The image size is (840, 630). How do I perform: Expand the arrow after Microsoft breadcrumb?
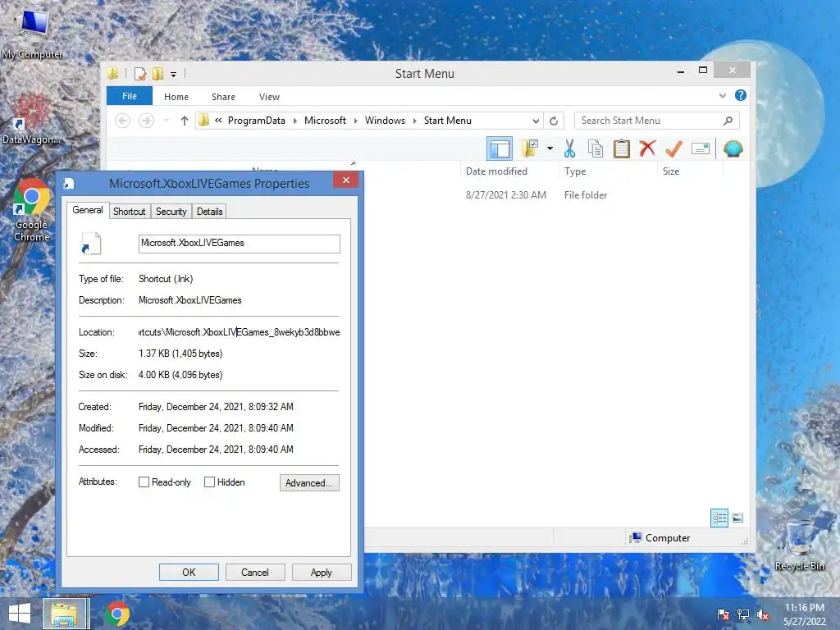356,121
